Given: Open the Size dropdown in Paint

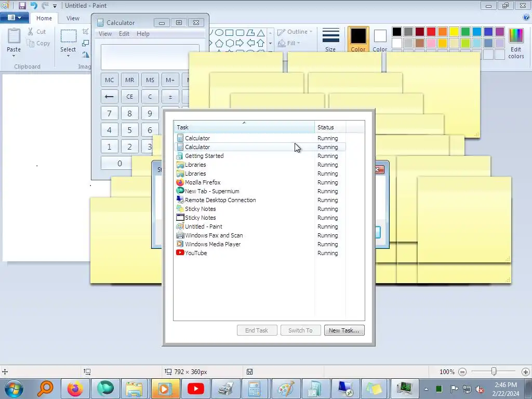Looking at the screenshot, I should tap(330, 39).
